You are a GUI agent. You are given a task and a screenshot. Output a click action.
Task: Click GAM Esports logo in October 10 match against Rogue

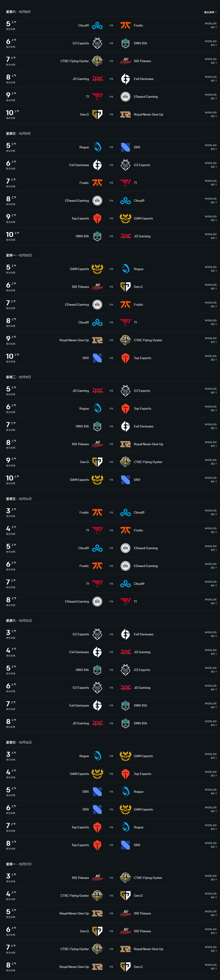click(97, 269)
